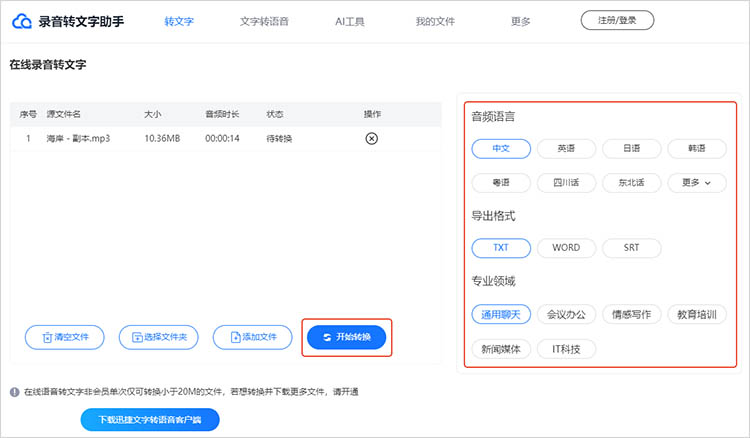
Task: Click the 大小 column header
Action: tap(153, 114)
